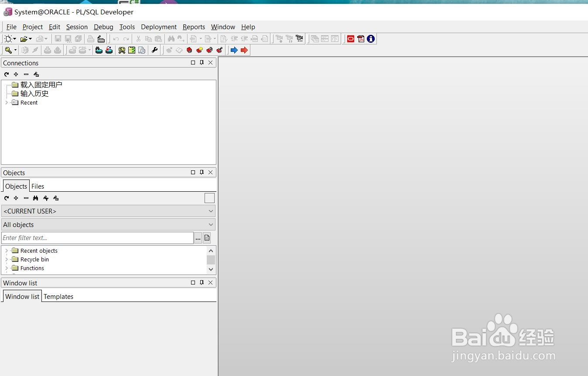588x376 pixels.
Task: Refresh the Objects browser list
Action: click(x=7, y=198)
